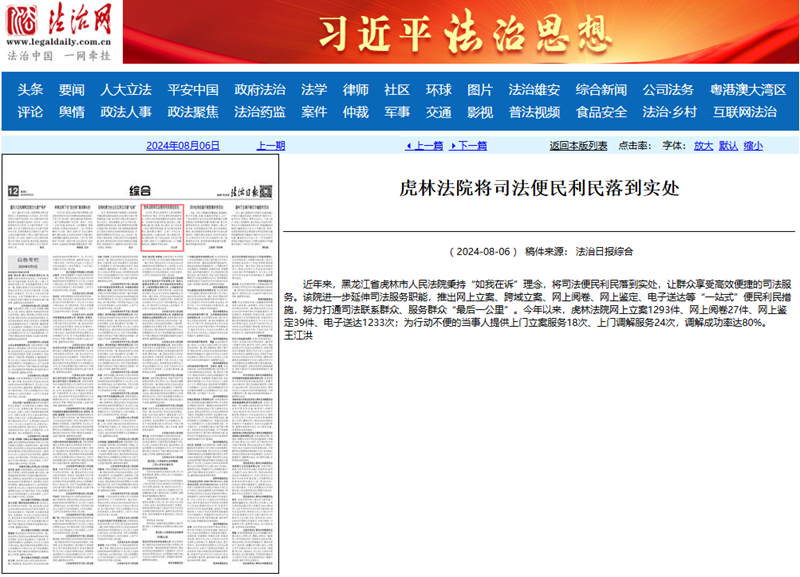Select the 社区 navigation item
This screenshot has width=800, height=577.
pyautogui.click(x=397, y=90)
